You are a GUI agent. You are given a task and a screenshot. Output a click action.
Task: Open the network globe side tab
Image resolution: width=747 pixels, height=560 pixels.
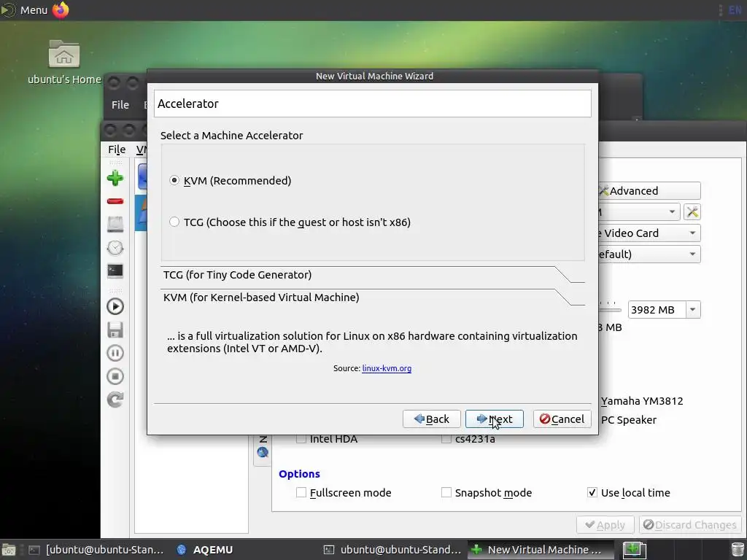(263, 451)
